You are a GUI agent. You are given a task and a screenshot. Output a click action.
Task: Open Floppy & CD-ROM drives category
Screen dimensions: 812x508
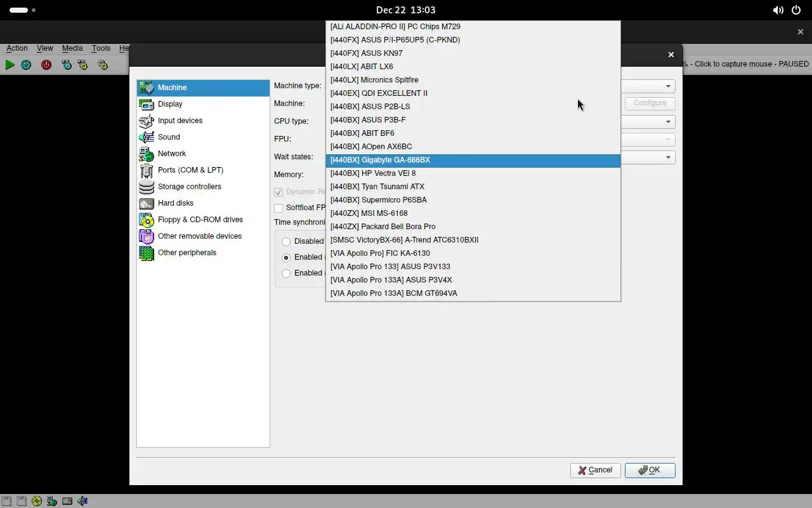[x=203, y=220]
